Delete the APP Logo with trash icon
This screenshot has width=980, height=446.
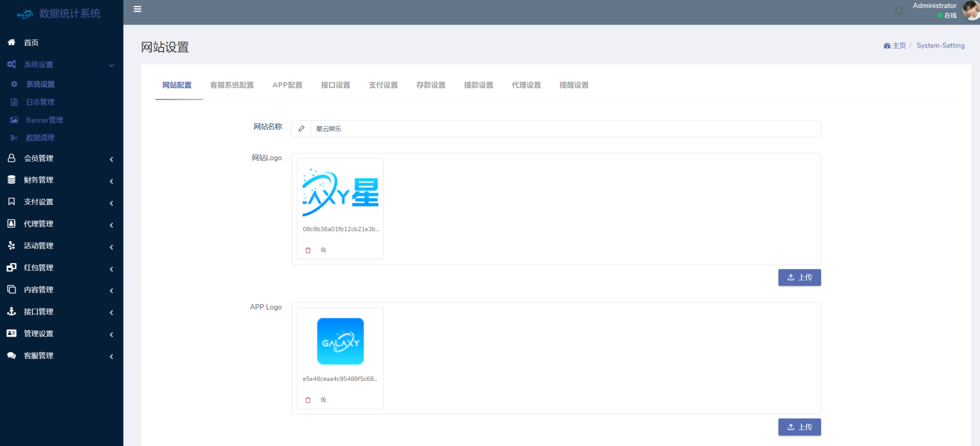coord(308,400)
